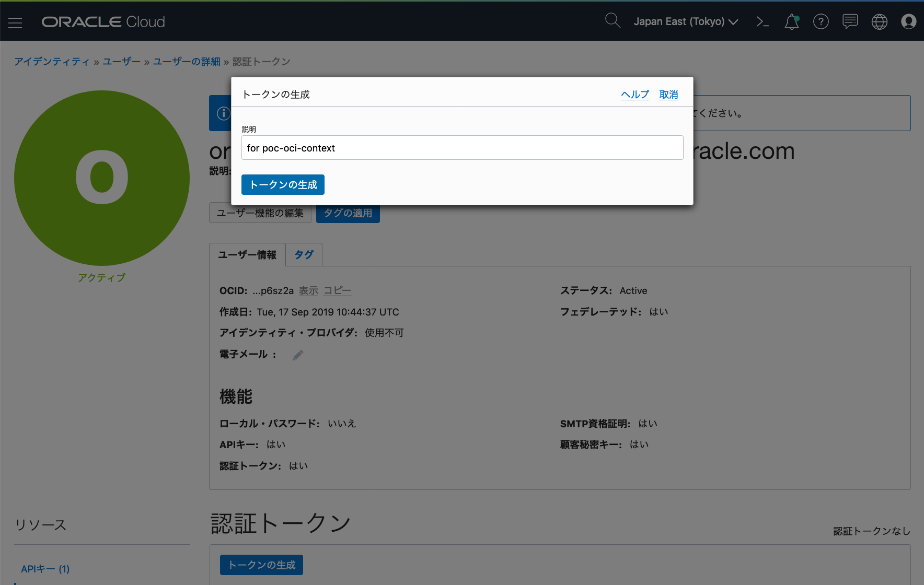Click the SMTP資格証明 はい value
The width and height of the screenshot is (924, 585).
[648, 424]
